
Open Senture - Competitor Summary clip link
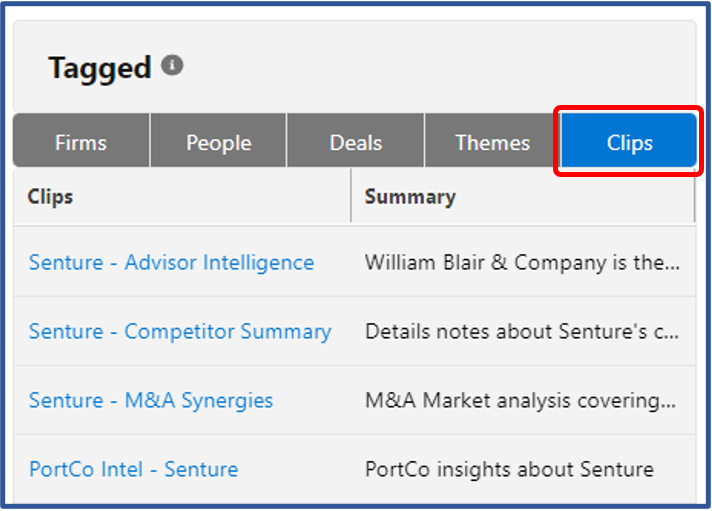[x=180, y=332]
